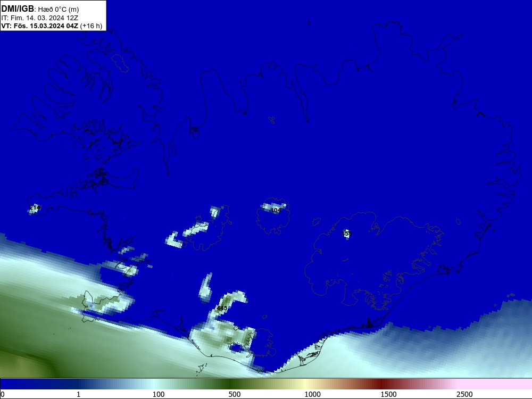
Task: Click the '1000' label on the scale
Action: click(312, 394)
